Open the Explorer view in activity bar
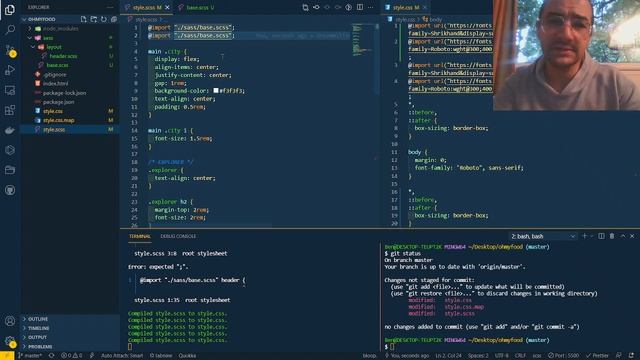 [x=10, y=9]
